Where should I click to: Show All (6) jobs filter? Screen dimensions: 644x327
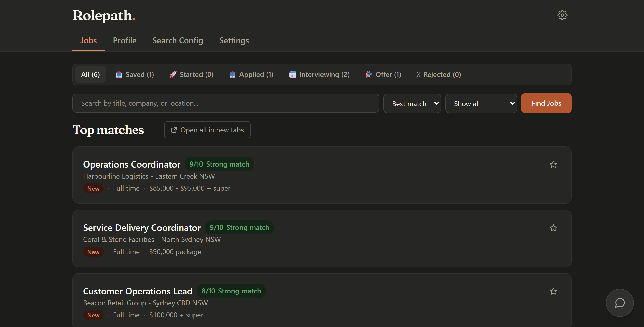(90, 74)
